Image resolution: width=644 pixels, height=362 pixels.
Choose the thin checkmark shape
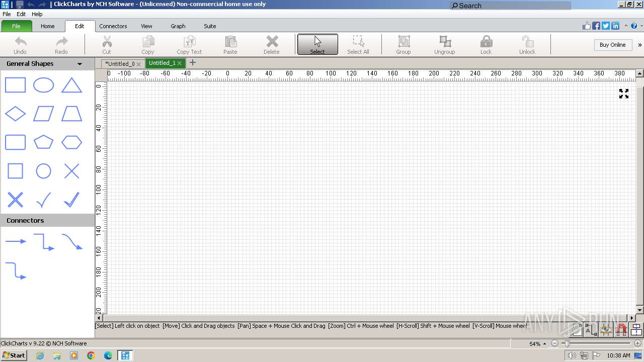pyautogui.click(x=43, y=200)
